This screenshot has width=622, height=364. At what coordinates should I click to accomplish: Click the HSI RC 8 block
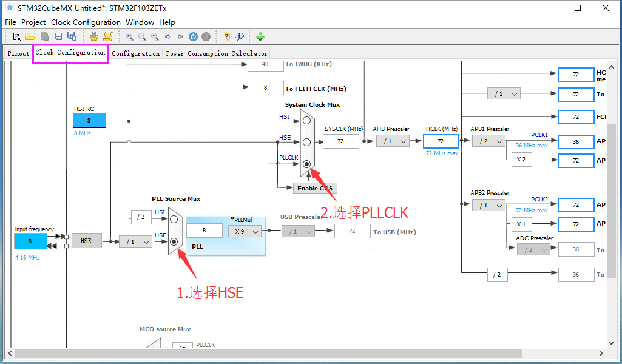pos(89,121)
